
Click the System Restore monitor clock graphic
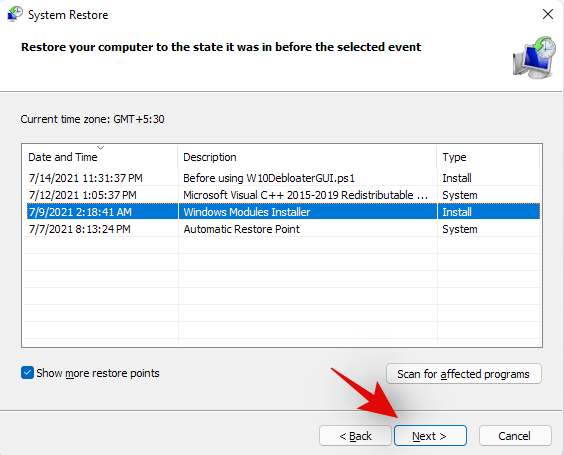coord(534,57)
